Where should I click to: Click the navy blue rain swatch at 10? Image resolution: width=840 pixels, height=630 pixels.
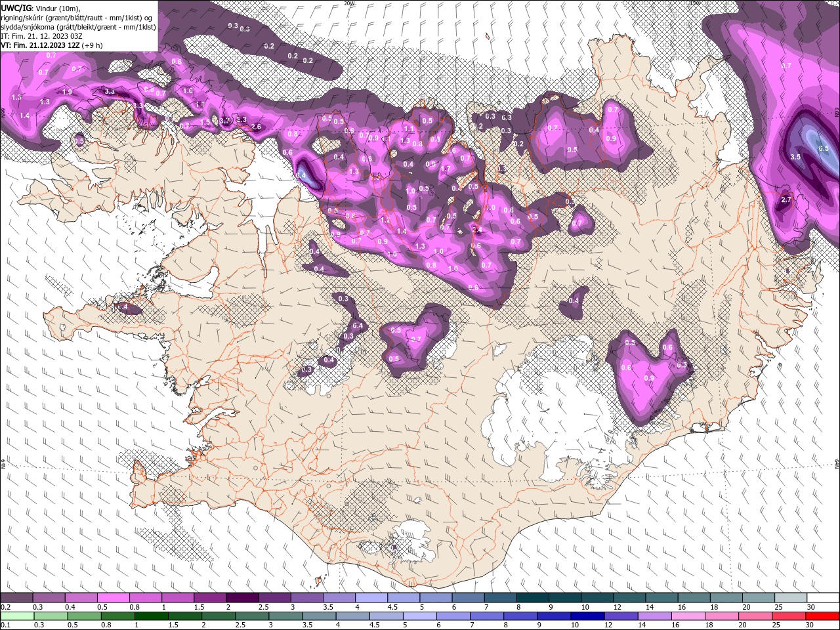pos(587,616)
